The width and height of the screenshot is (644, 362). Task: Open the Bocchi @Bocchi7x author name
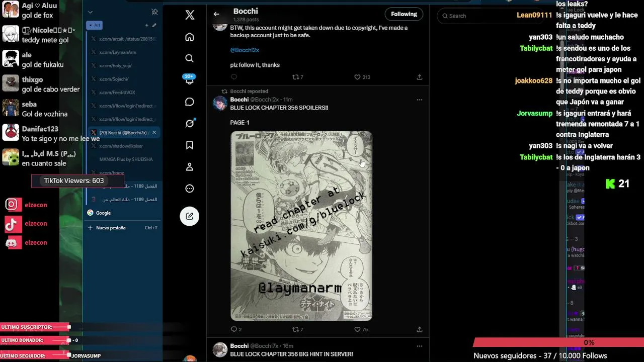pyautogui.click(x=255, y=346)
